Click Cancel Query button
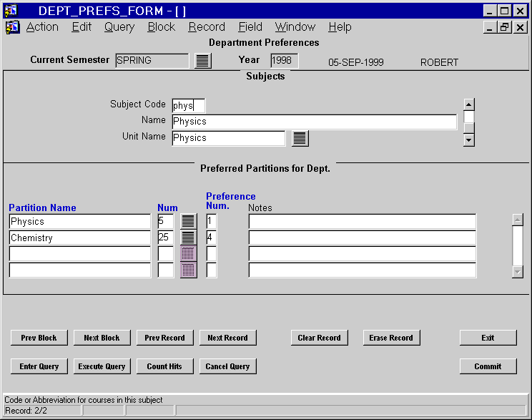 [x=227, y=366]
